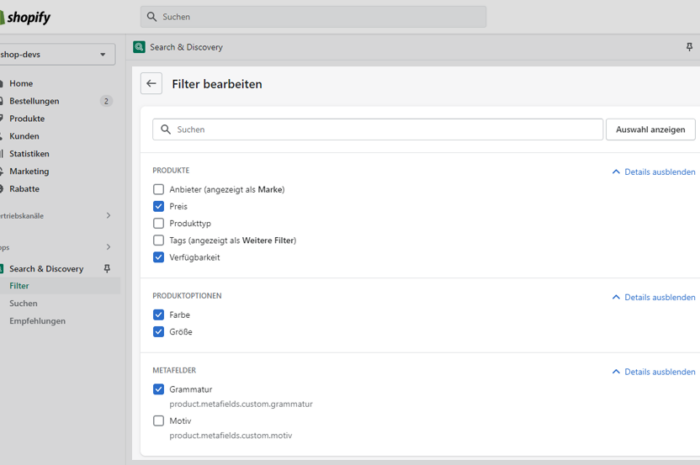Open Empfehlungen submenu item
Viewport: 700px width, 465px height.
click(x=38, y=321)
